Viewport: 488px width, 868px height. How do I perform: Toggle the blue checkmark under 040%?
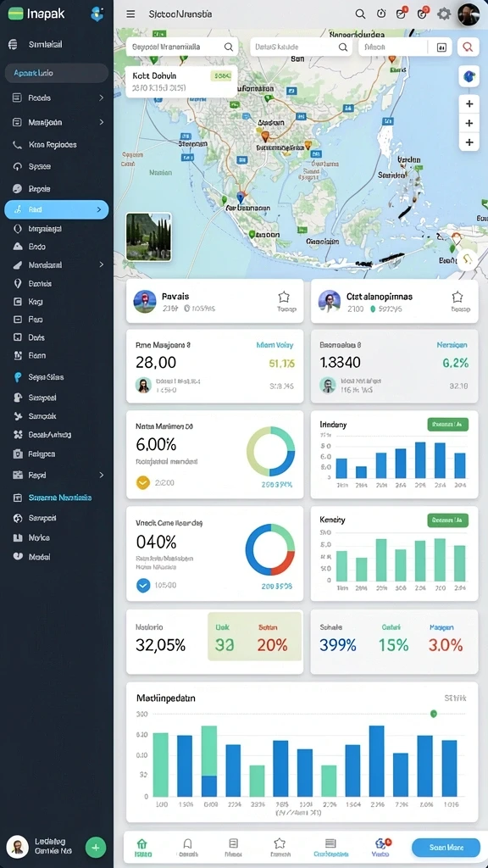(143, 585)
